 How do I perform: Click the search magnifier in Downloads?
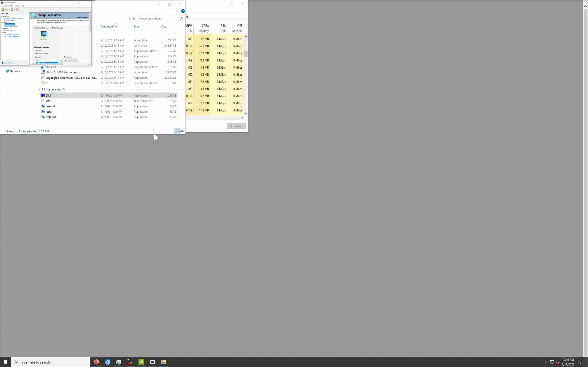point(181,19)
